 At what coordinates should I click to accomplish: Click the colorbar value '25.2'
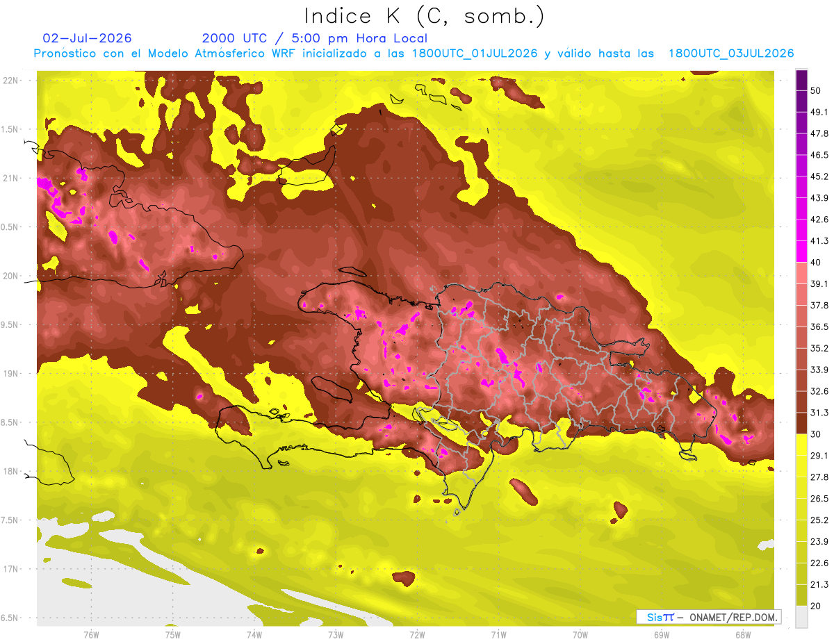[819, 520]
